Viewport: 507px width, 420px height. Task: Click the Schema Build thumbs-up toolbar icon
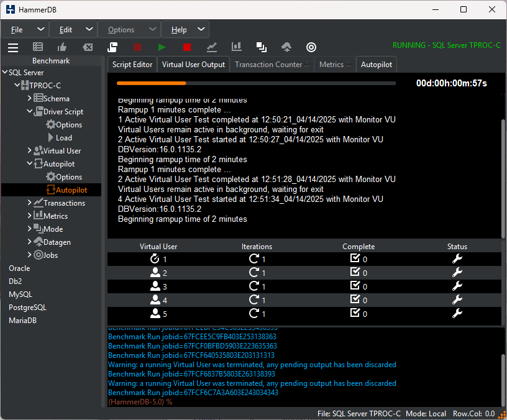tap(62, 47)
